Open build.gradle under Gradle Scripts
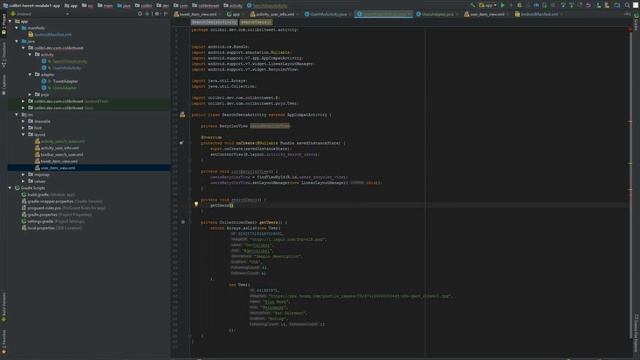 point(48,195)
